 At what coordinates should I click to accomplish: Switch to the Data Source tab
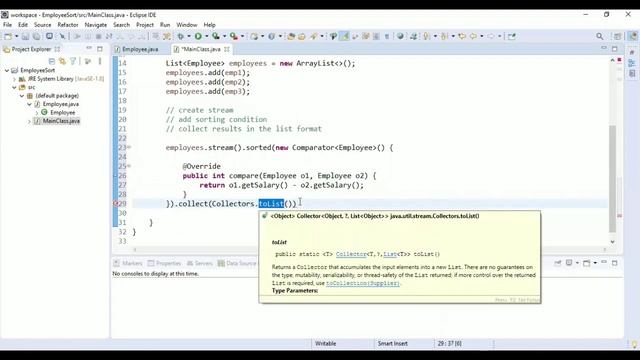coord(237,263)
